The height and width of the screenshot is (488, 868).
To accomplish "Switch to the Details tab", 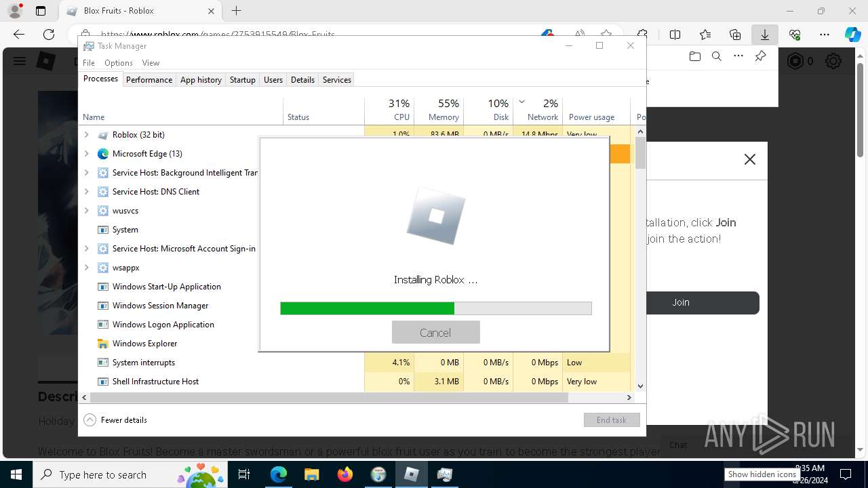I will pyautogui.click(x=302, y=79).
